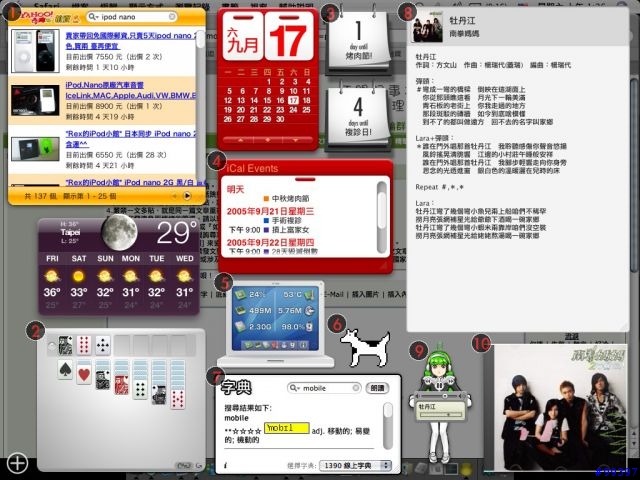Click the 插入圖片 link in the Safari page behind
Screen dimensions: 640x480
tap(366, 294)
